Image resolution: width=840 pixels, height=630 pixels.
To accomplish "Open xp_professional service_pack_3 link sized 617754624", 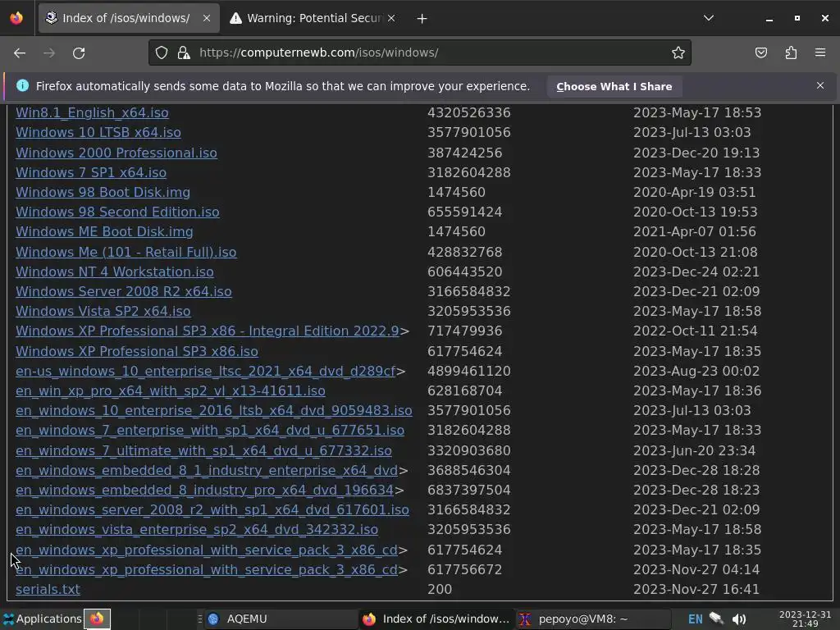I will pyautogui.click(x=207, y=550).
